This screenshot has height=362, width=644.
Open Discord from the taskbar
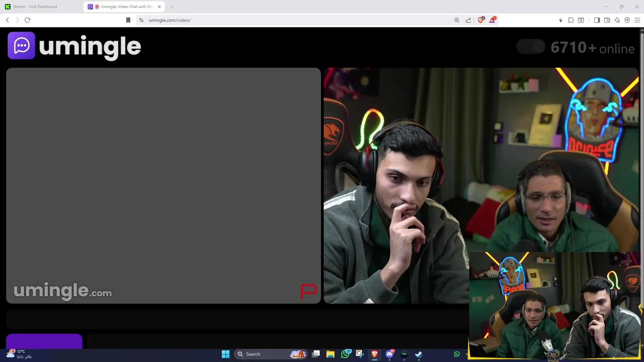(389, 354)
